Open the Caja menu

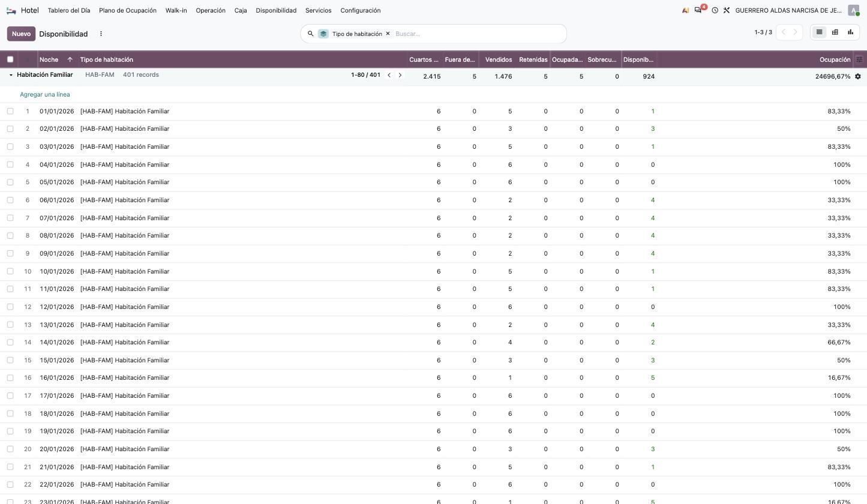click(x=241, y=10)
